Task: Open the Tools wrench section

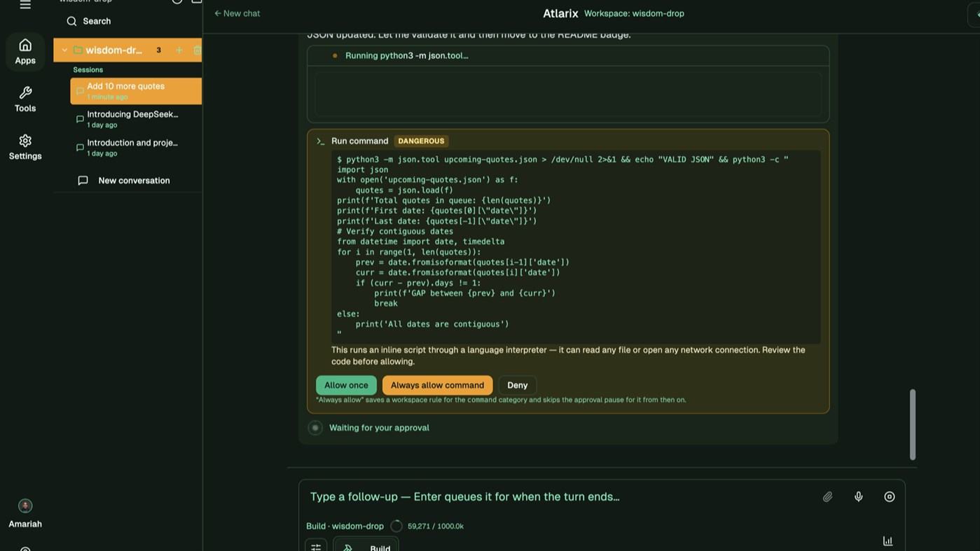Action: [25, 99]
